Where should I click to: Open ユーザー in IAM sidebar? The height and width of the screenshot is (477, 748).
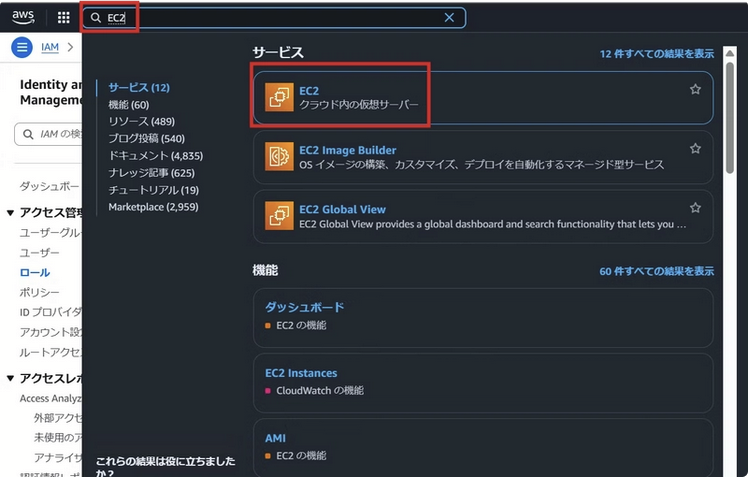click(40, 253)
